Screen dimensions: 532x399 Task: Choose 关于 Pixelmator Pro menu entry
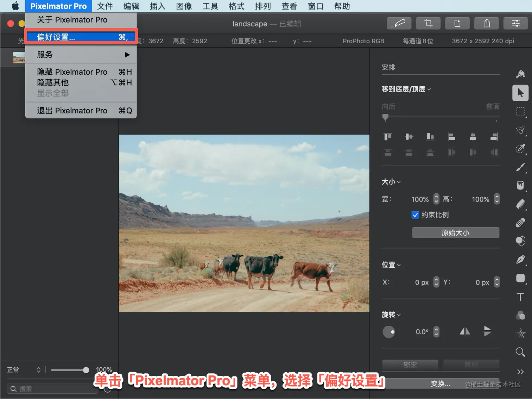click(81, 20)
